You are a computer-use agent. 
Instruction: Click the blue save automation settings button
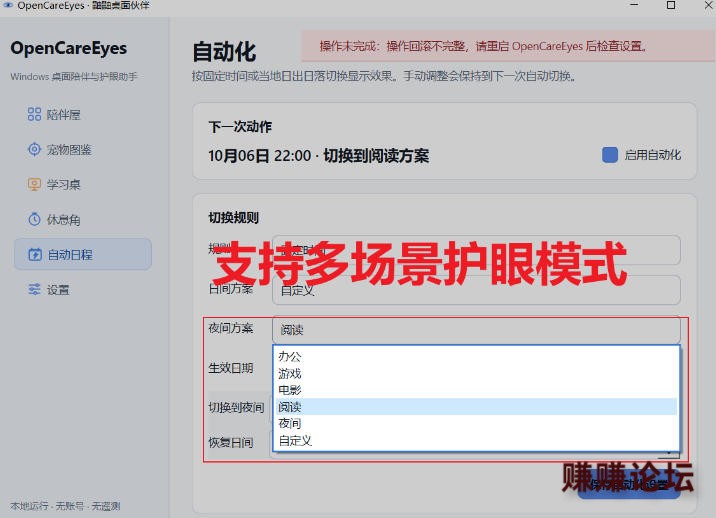click(x=629, y=485)
